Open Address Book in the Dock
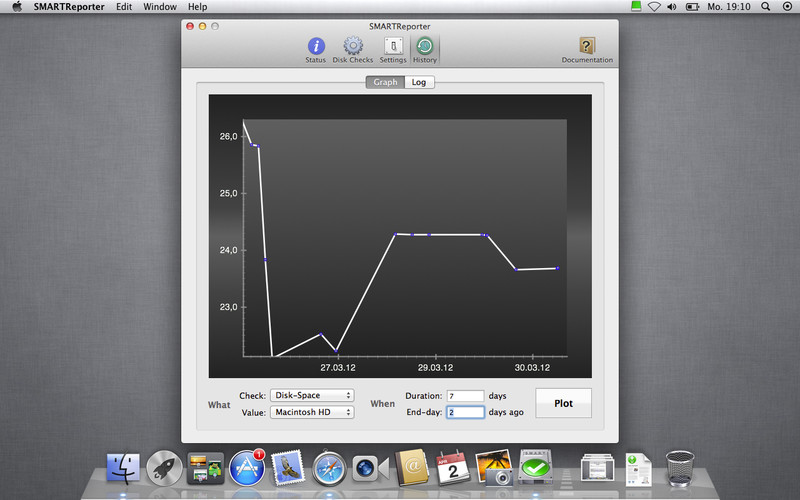Image resolution: width=800 pixels, height=500 pixels. pos(412,468)
